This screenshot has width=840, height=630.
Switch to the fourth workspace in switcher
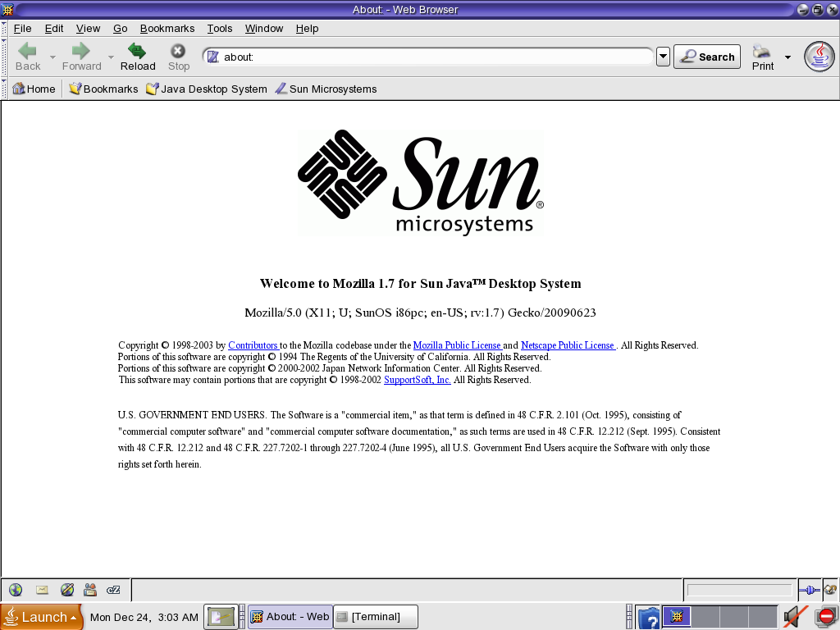click(x=764, y=617)
